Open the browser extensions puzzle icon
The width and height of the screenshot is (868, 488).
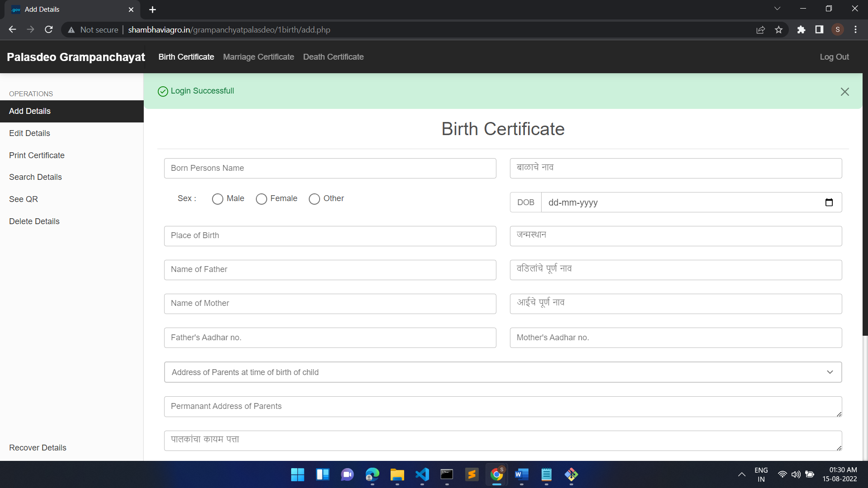click(x=801, y=29)
